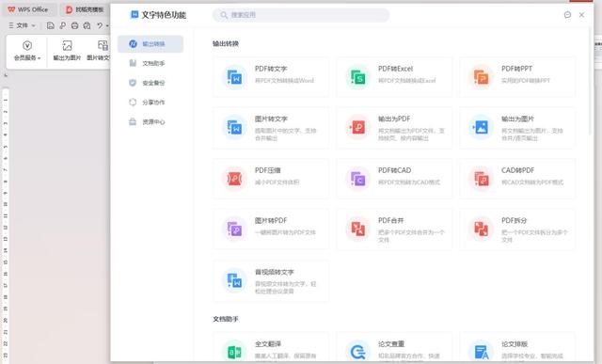Launch the 图片转PDF tool
Image resolution: width=602 pixels, height=364 pixels.
(x=271, y=229)
